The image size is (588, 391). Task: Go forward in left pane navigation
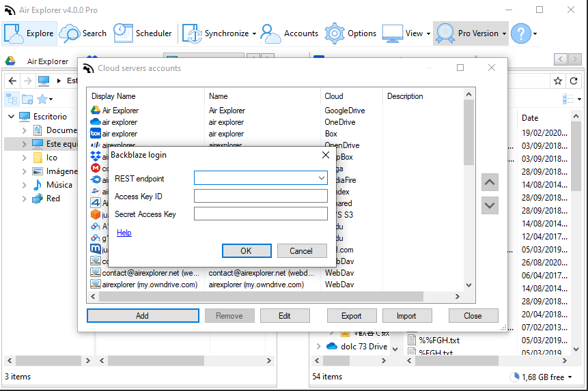27,81
